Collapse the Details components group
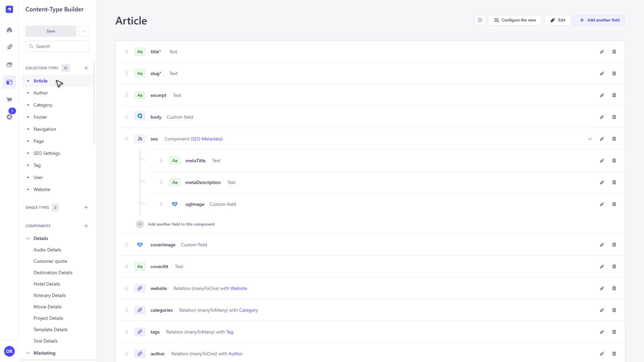Viewport: 644px width, 362px height. [28, 238]
